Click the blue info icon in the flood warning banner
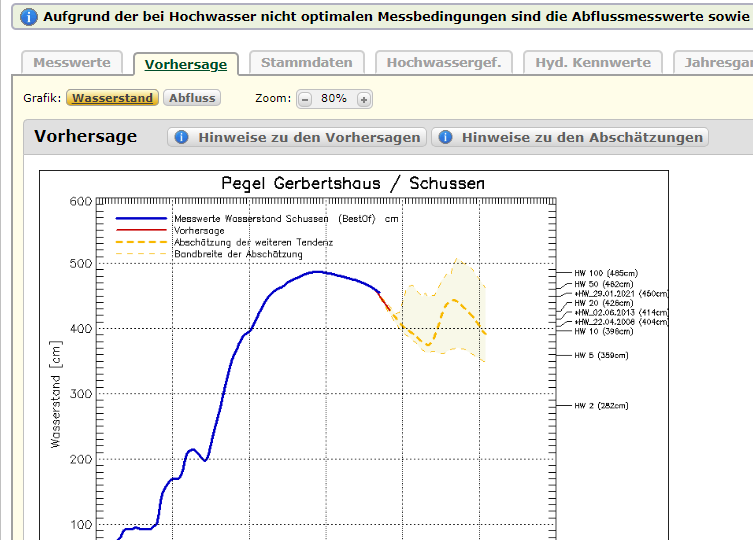The height and width of the screenshot is (540, 753). point(29,17)
